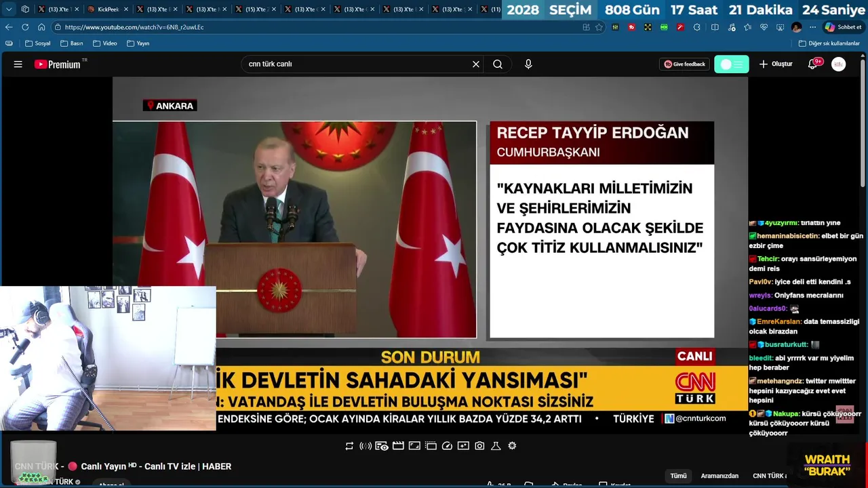868x488 pixels.
Task: Open YouTube account avatar menu
Action: point(839,64)
